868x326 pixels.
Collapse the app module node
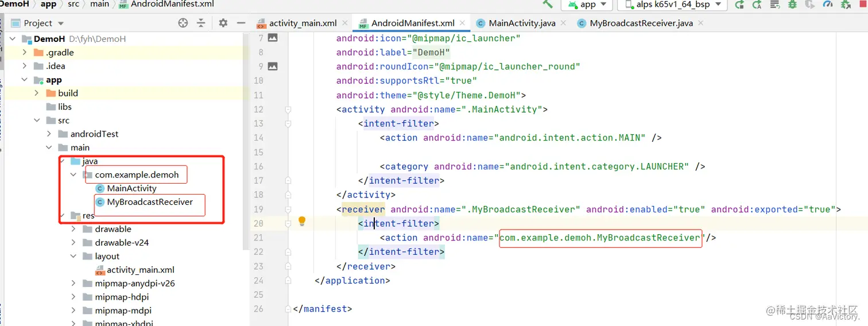click(24, 80)
